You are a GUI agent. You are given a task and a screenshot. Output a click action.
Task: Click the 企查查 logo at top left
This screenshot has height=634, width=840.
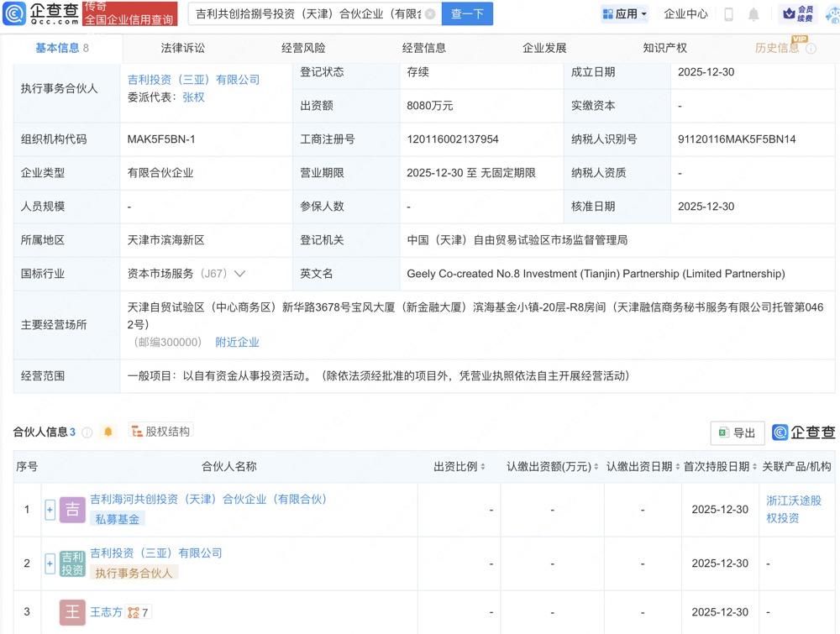point(42,13)
